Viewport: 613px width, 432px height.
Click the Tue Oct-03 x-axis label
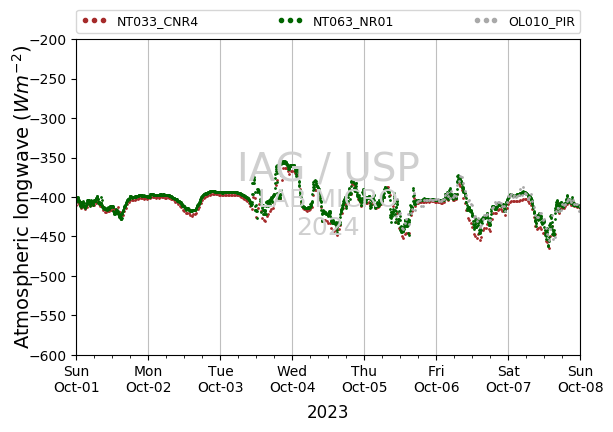[x=220, y=379]
